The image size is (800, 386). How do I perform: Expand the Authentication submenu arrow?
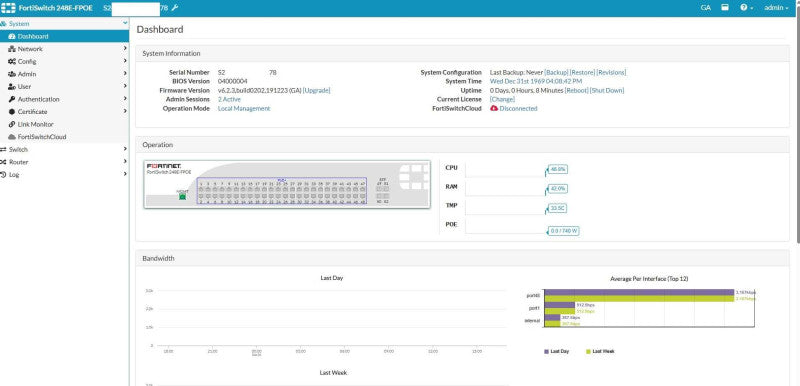pyautogui.click(x=125, y=99)
